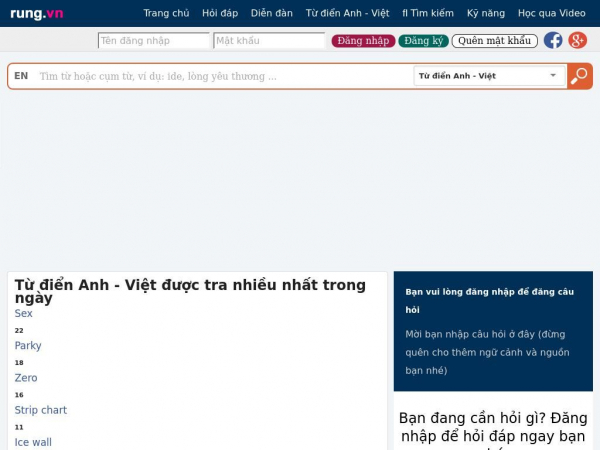Focus the dictionary search input
Screen dimensions: 600x450
coord(224,76)
